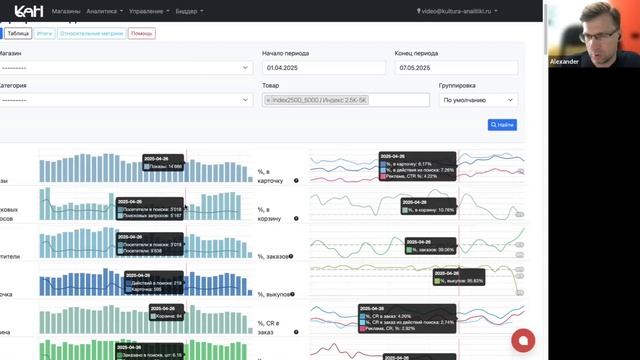Open help icon next to '%, в корзину'
Image resolution: width=640 pixels, height=360 pixels.
coord(296,218)
